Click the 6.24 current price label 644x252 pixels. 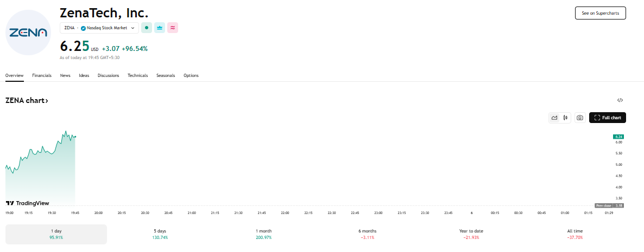618,137
